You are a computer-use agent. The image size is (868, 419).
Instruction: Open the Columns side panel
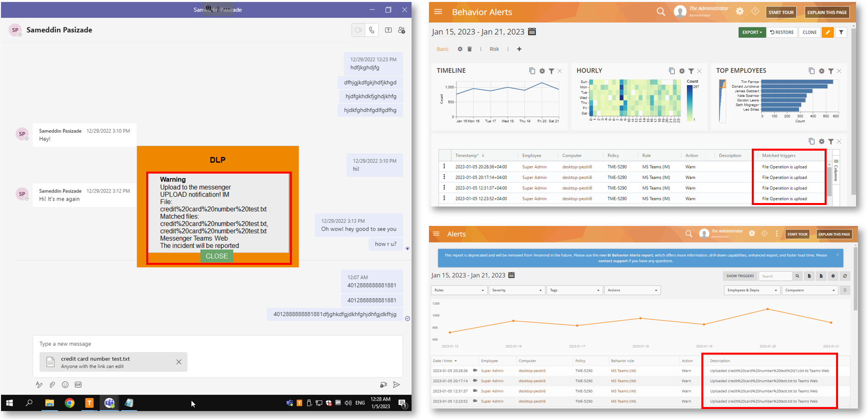coord(836,171)
